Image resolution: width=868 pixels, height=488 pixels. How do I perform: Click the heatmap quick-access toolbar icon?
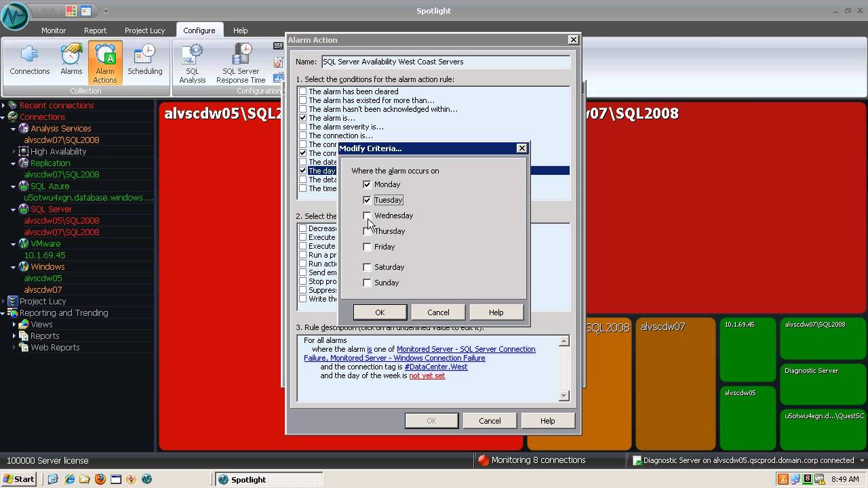click(72, 11)
